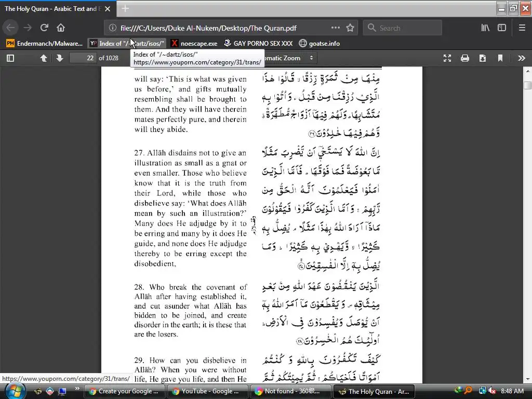This screenshot has height=399, width=532.
Task: Switch PDF to presentation mode
Action: pyautogui.click(x=447, y=58)
